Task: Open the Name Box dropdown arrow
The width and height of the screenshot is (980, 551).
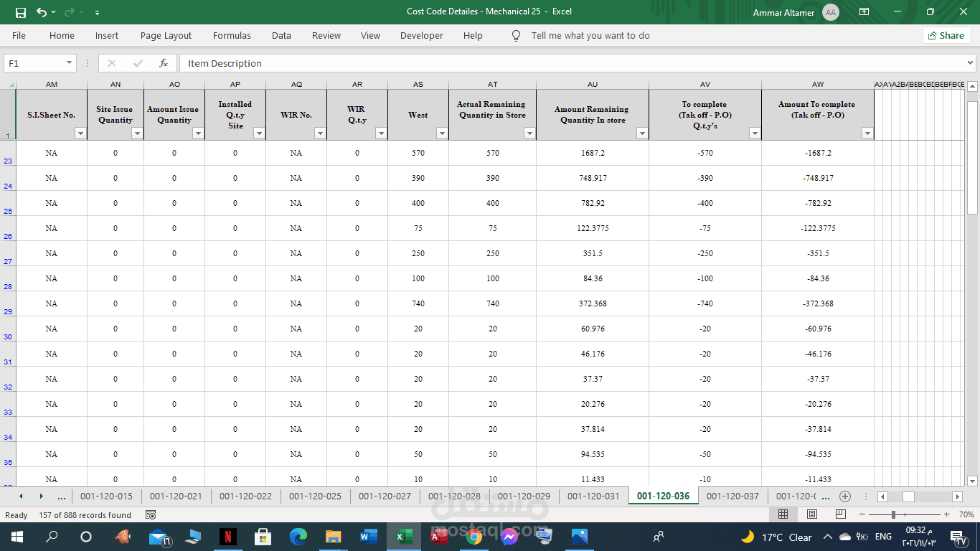Action: point(69,63)
